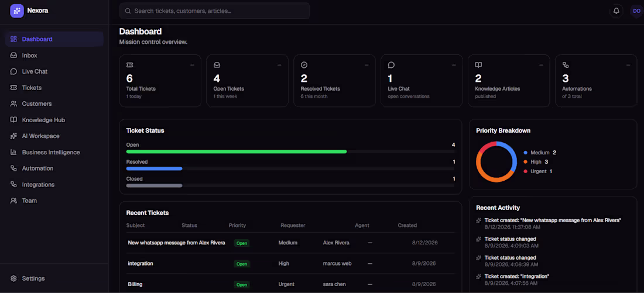This screenshot has width=644, height=293.
Task: Open the Resolved Tickets stat card
Action: pyautogui.click(x=334, y=81)
